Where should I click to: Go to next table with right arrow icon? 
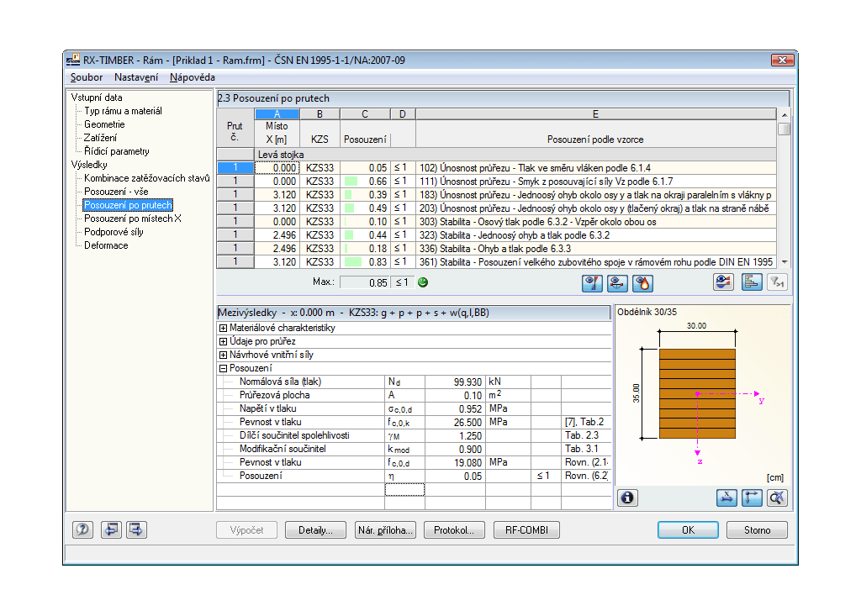point(136,529)
